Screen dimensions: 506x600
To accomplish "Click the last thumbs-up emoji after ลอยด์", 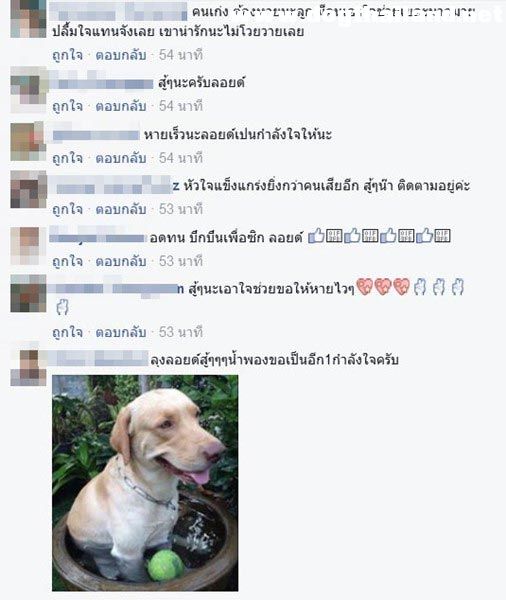I will (424, 236).
